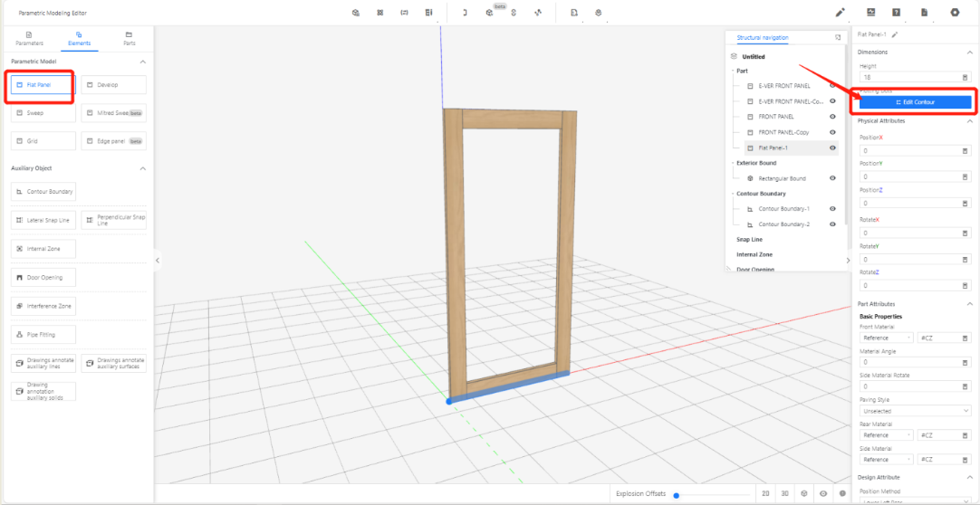Image resolution: width=980 pixels, height=505 pixels.
Task: Click the Explosion Offsets slider handle
Action: 677,495
